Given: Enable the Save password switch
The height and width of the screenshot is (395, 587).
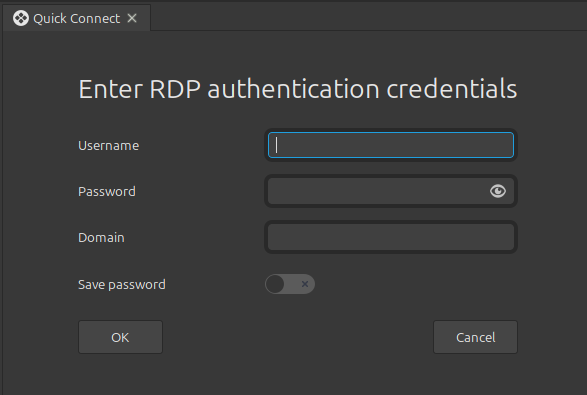Looking at the screenshot, I should tap(290, 284).
